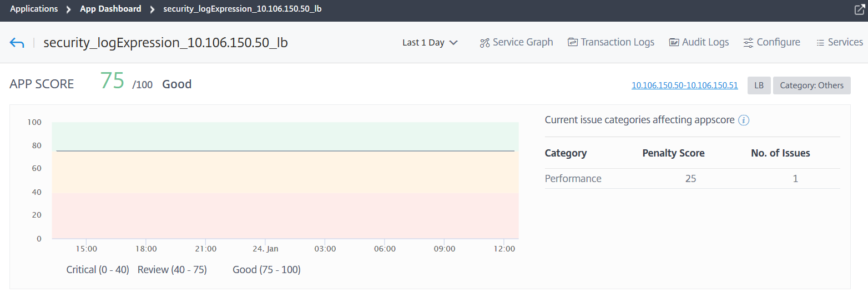The image size is (868, 292).
Task: Toggle the Review (40 - 75) legend
Action: [172, 270]
